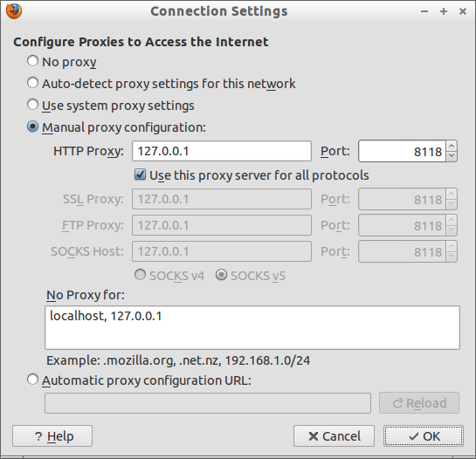
Task: Maximize the window using plus icon
Action: click(x=444, y=11)
